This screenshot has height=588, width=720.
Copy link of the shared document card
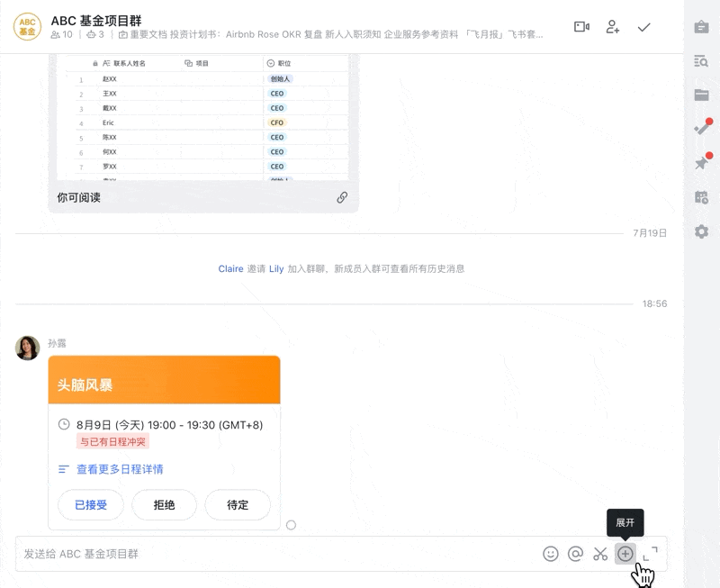pyautogui.click(x=342, y=197)
